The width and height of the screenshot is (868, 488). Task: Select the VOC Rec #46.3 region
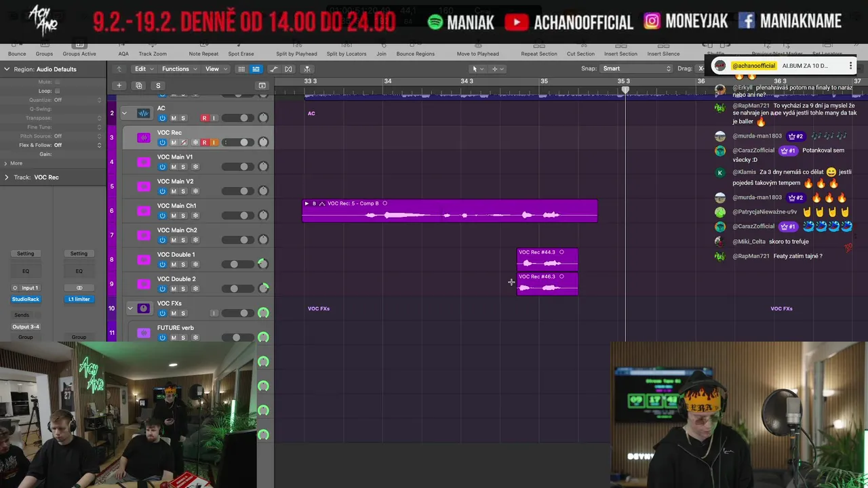(x=547, y=283)
